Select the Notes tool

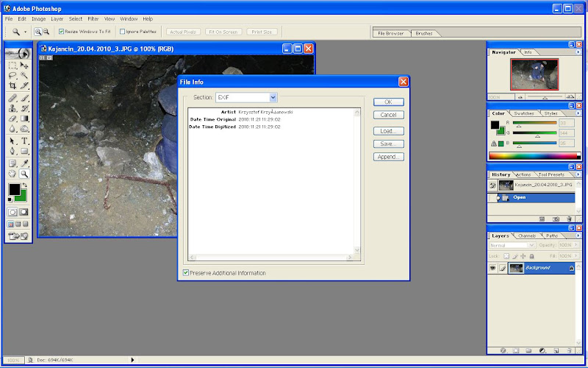click(x=12, y=163)
